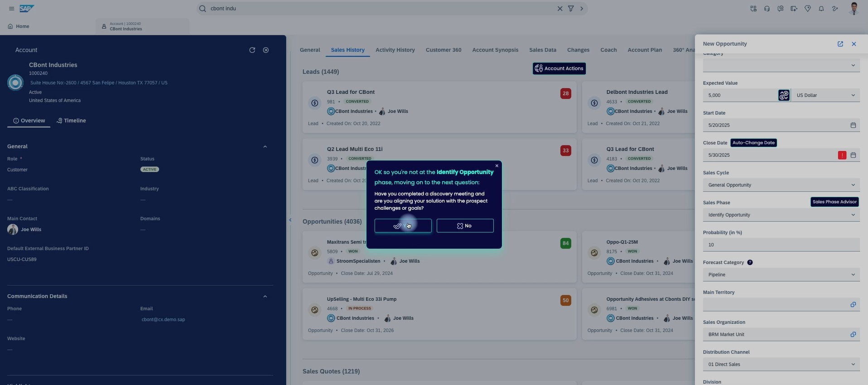The width and height of the screenshot is (868, 385).
Task: Answer Yes in the advisor dialog
Action: tap(403, 226)
